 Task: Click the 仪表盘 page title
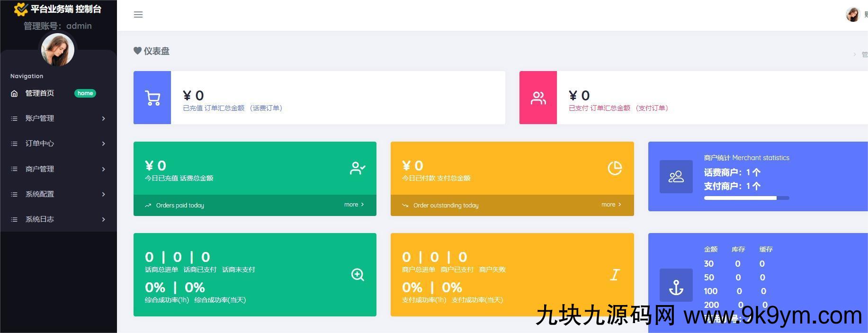point(157,51)
